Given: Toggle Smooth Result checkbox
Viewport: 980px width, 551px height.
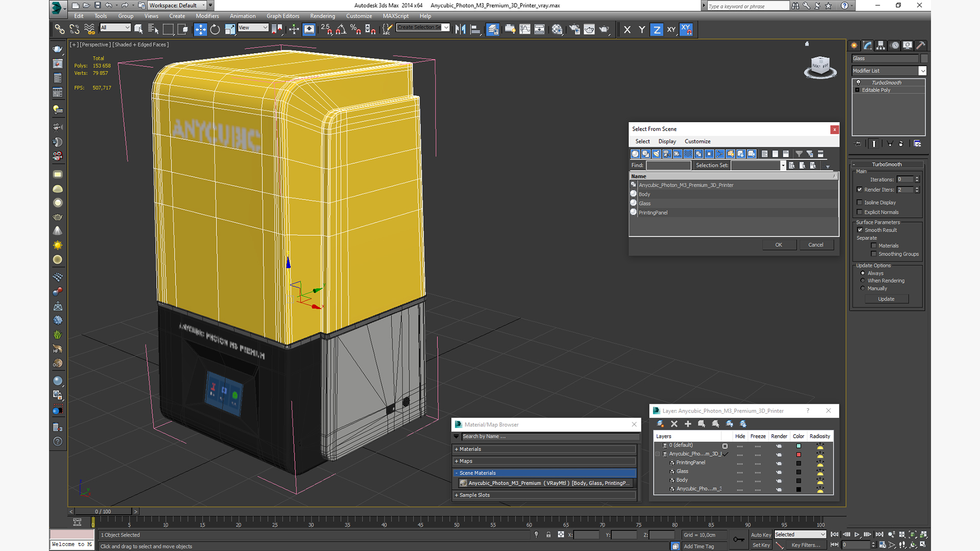Looking at the screenshot, I should point(860,230).
